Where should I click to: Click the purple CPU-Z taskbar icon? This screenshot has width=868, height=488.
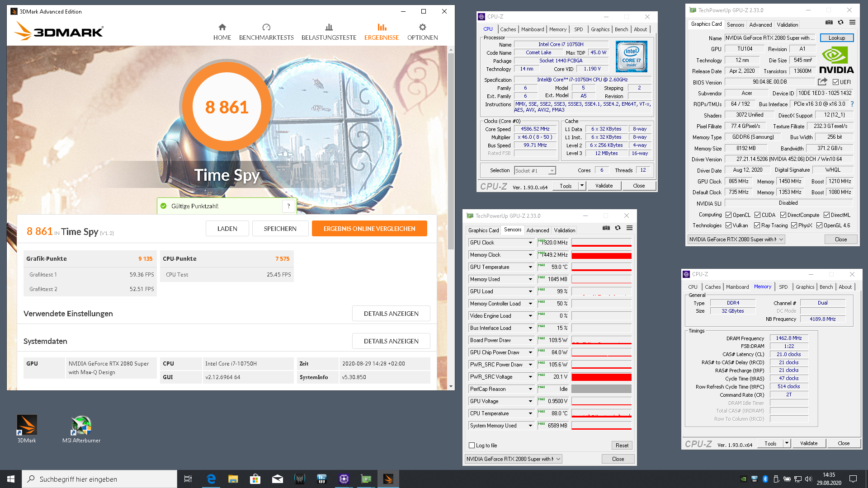[x=344, y=479]
